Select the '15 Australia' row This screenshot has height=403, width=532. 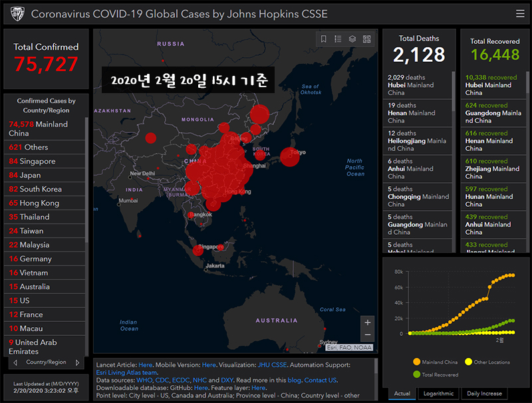(45, 287)
